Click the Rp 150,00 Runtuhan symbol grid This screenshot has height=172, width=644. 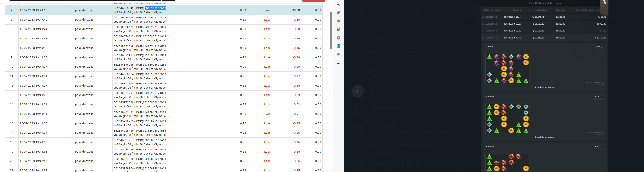click(x=507, y=163)
